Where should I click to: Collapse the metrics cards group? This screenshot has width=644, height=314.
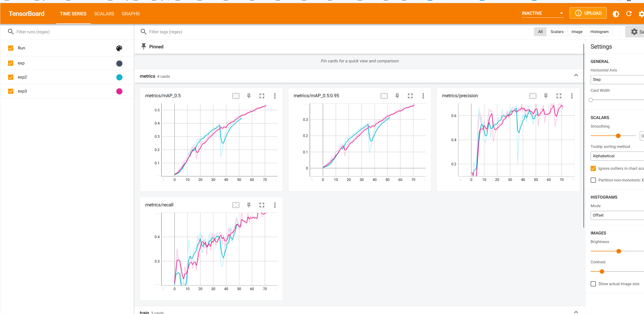[576, 75]
